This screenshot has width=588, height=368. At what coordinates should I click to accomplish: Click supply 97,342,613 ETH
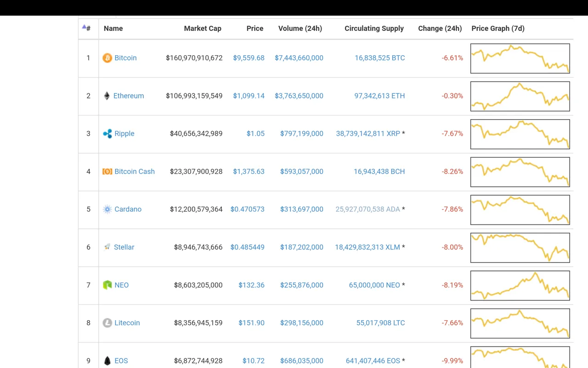380,96
